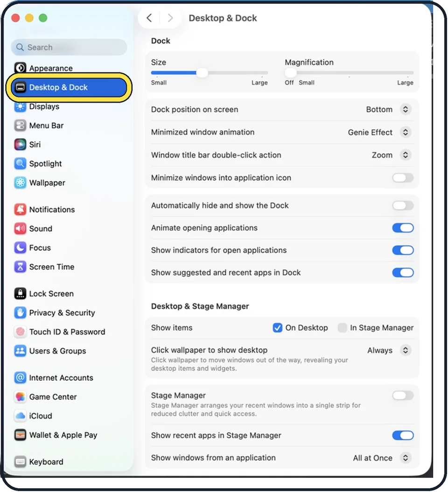Open iCloud settings
Image resolution: width=448 pixels, height=492 pixels.
click(41, 416)
